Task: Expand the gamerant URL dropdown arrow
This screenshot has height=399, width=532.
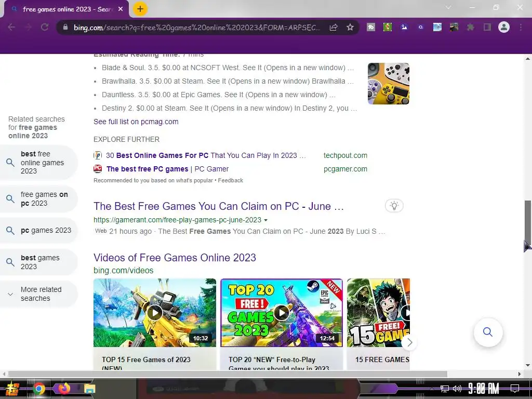Action: pos(265,220)
